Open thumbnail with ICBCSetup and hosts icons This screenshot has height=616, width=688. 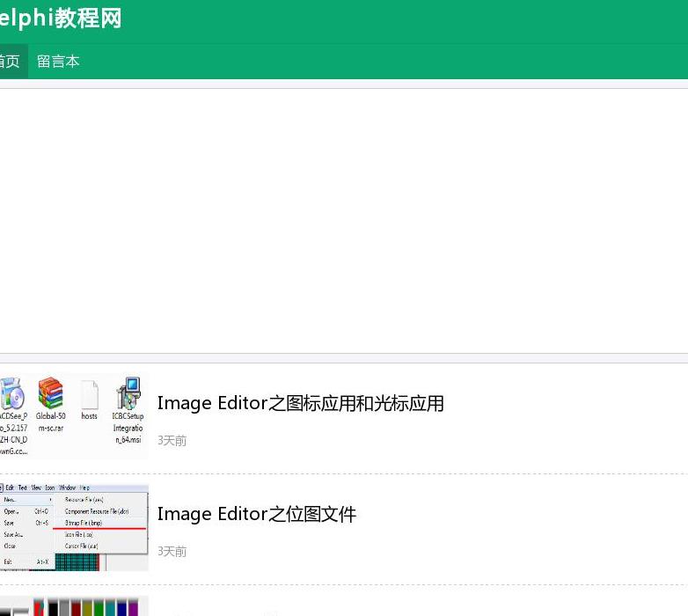(x=74, y=417)
